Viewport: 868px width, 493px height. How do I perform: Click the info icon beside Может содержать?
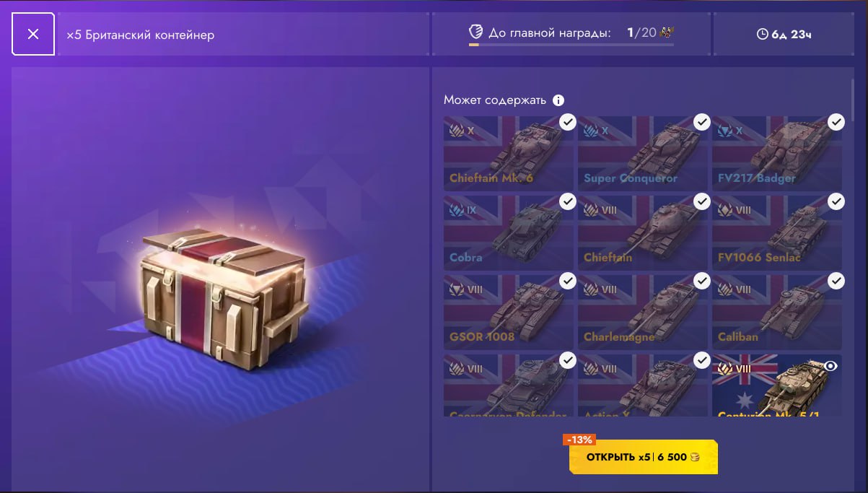click(x=558, y=100)
